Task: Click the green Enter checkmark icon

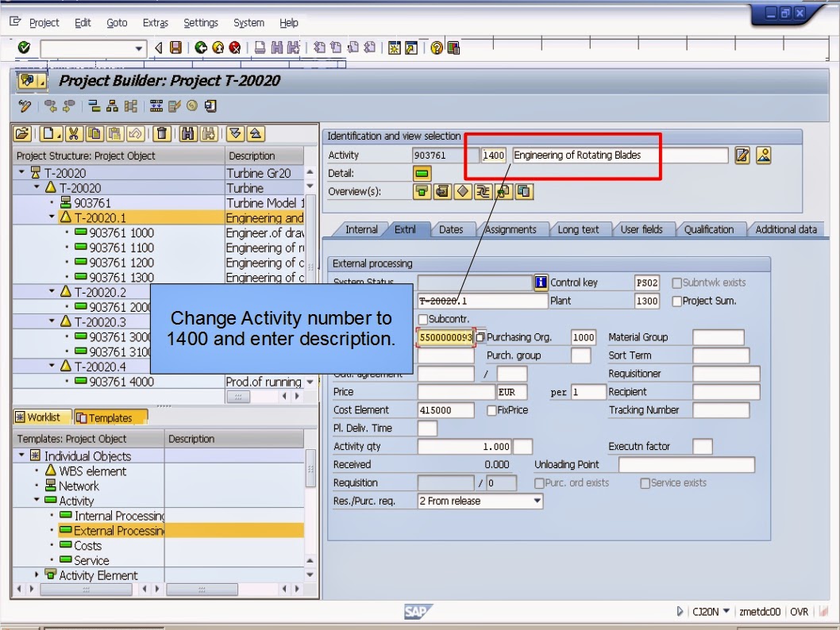Action: pos(24,47)
